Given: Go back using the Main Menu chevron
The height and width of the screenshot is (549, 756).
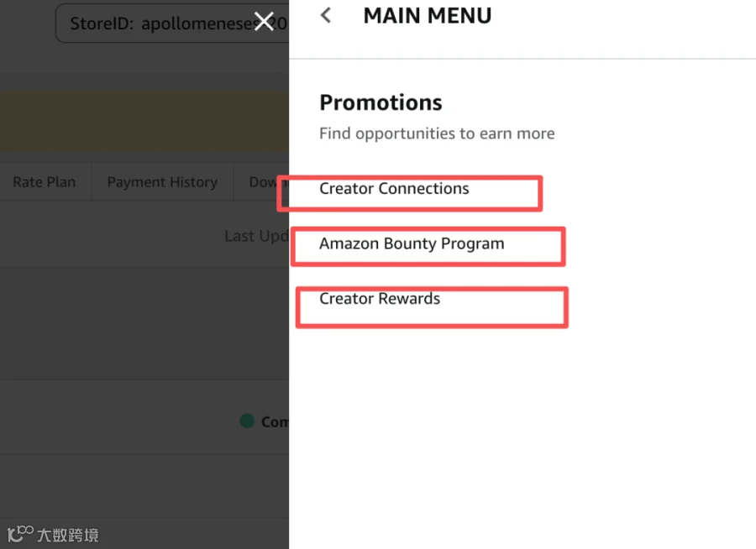Looking at the screenshot, I should coord(326,15).
